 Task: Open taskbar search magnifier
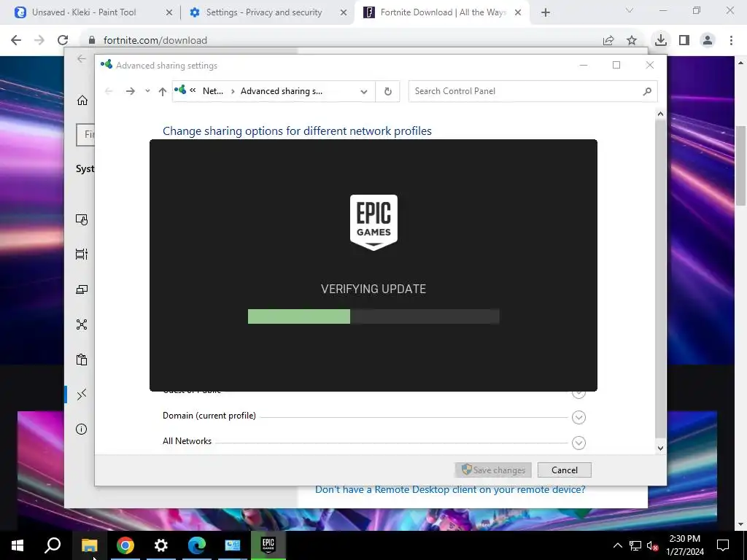(x=53, y=545)
